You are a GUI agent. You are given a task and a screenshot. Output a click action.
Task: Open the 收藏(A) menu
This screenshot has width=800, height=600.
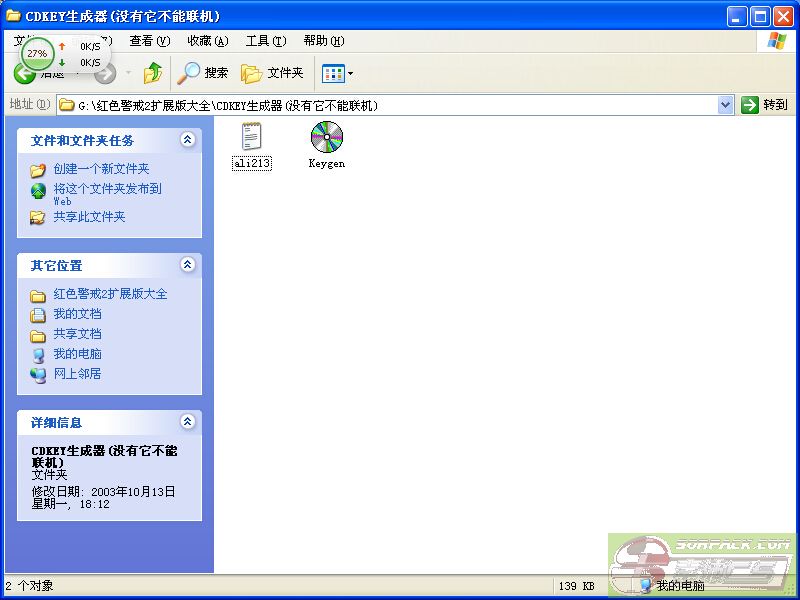207,41
